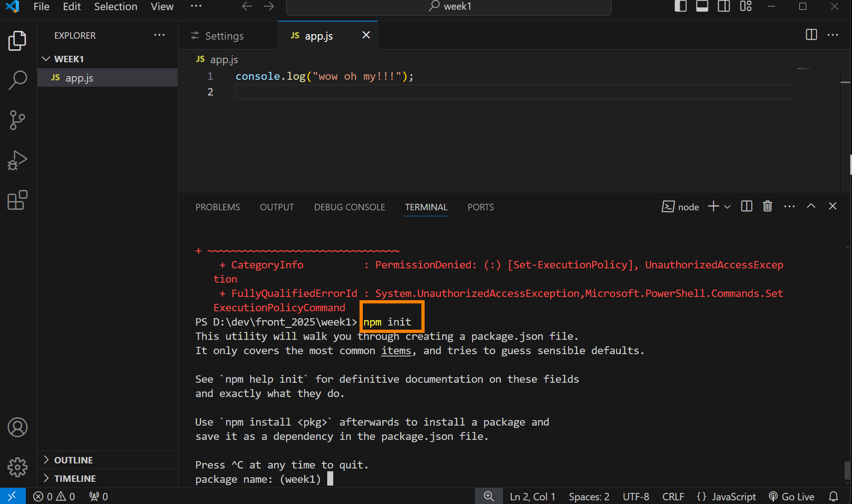The image size is (852, 504).
Task: Toggle the primary side bar layout icon
Action: 681,6
